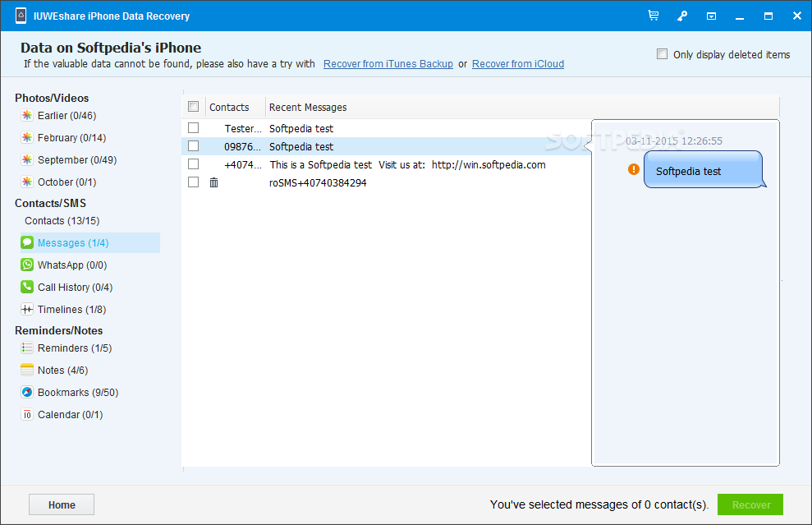Click the WhatsApp icon in sidebar
The image size is (812, 525).
pos(27,265)
